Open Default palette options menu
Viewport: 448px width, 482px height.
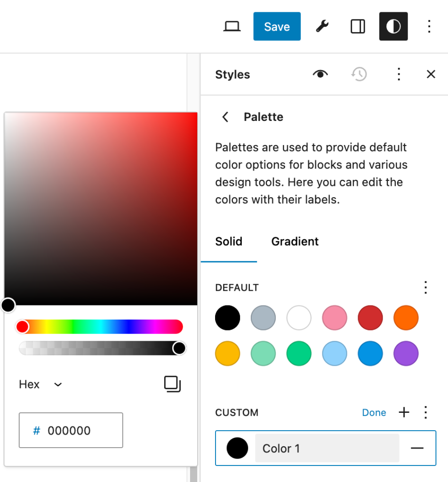tap(425, 288)
